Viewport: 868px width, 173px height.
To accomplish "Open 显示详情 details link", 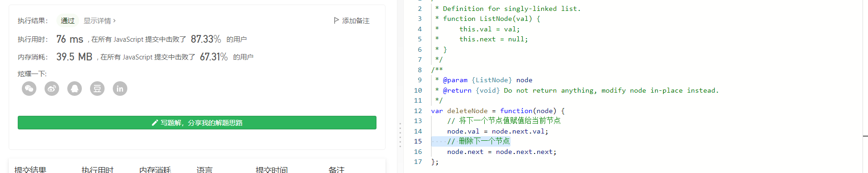I will pos(100,21).
